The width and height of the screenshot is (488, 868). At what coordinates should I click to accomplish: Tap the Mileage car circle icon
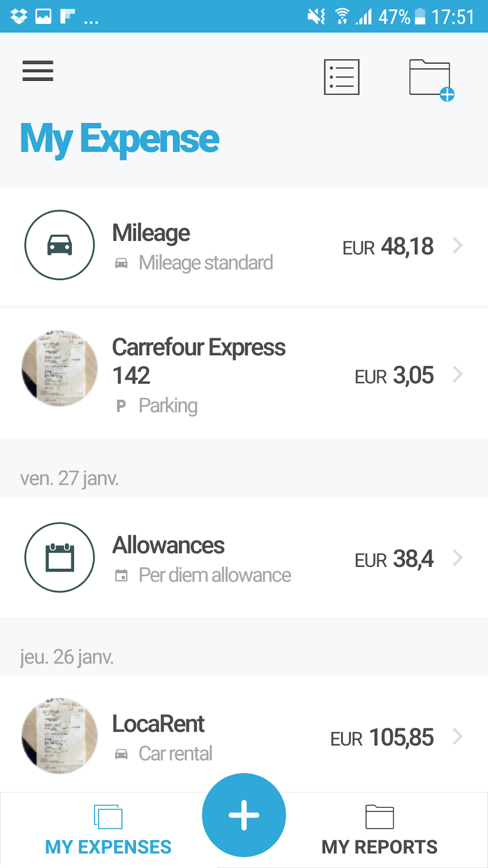tap(60, 245)
